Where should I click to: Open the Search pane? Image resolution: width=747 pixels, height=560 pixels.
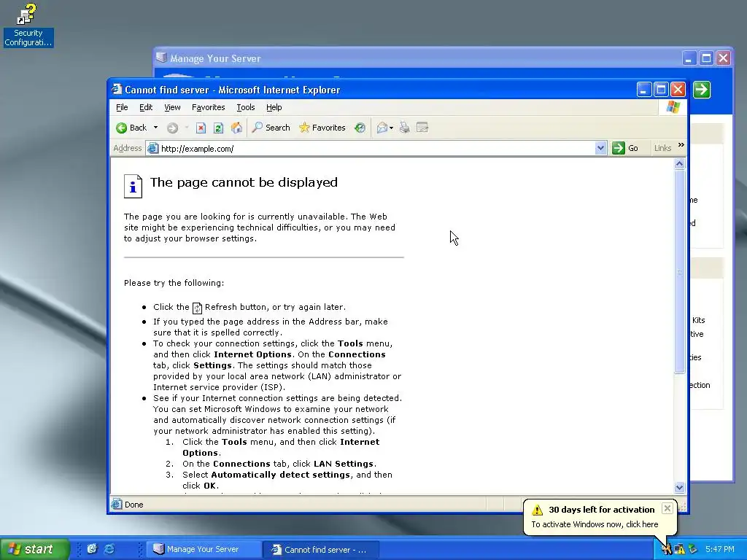coord(271,128)
